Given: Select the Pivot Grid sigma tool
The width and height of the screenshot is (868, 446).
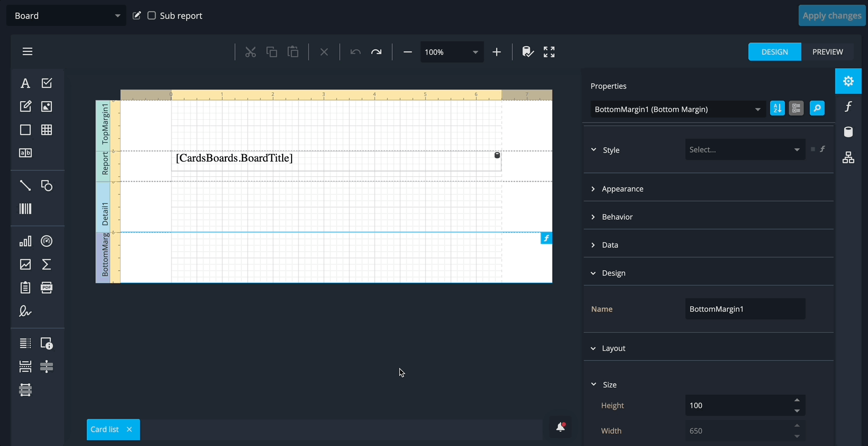Looking at the screenshot, I should (47, 264).
